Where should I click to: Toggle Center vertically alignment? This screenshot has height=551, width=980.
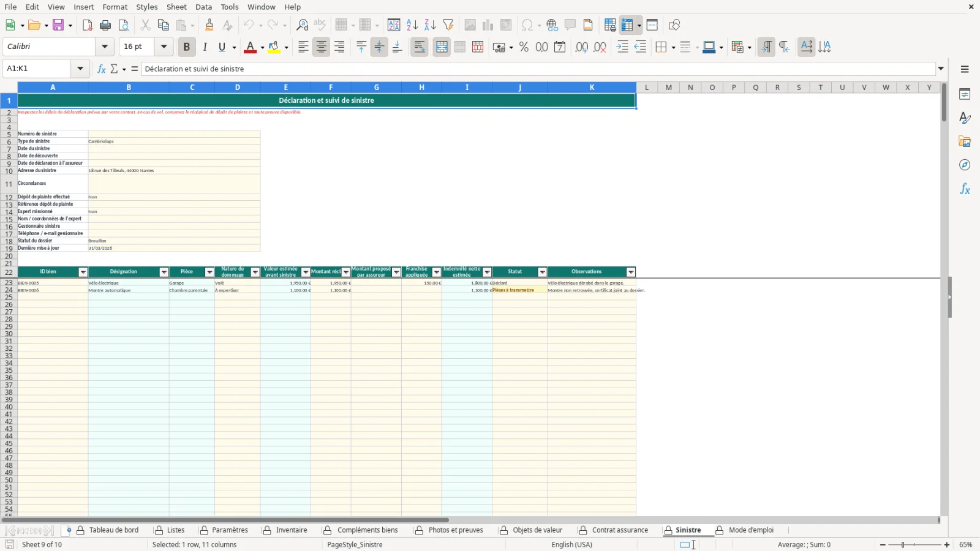(379, 47)
